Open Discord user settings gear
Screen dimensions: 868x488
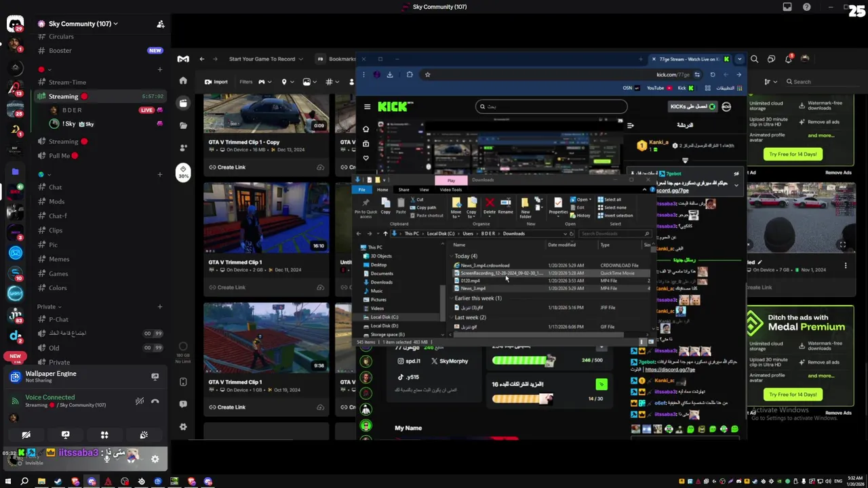155,459
